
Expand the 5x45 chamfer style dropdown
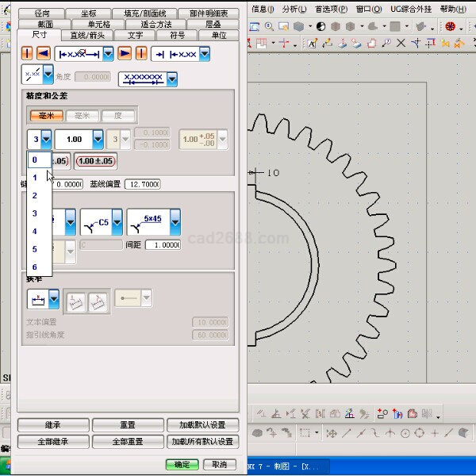tap(160, 219)
